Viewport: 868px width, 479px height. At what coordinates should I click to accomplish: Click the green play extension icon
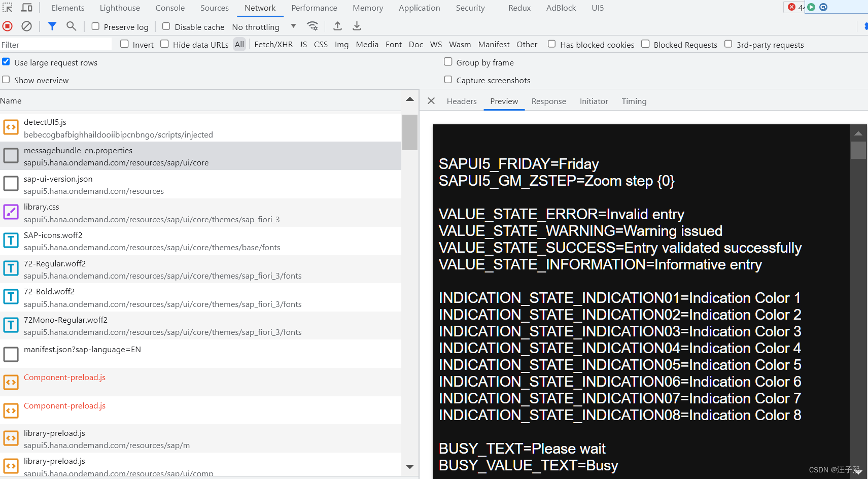[x=811, y=7]
